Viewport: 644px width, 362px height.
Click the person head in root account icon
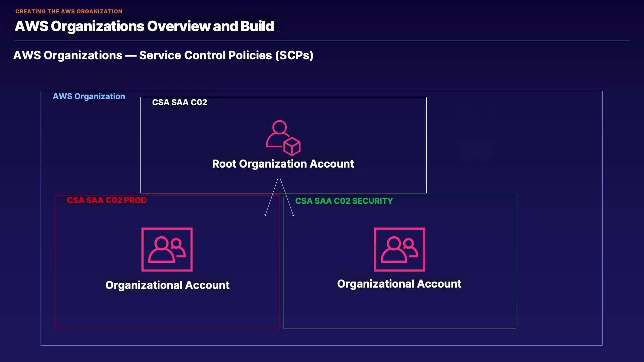tap(279, 127)
